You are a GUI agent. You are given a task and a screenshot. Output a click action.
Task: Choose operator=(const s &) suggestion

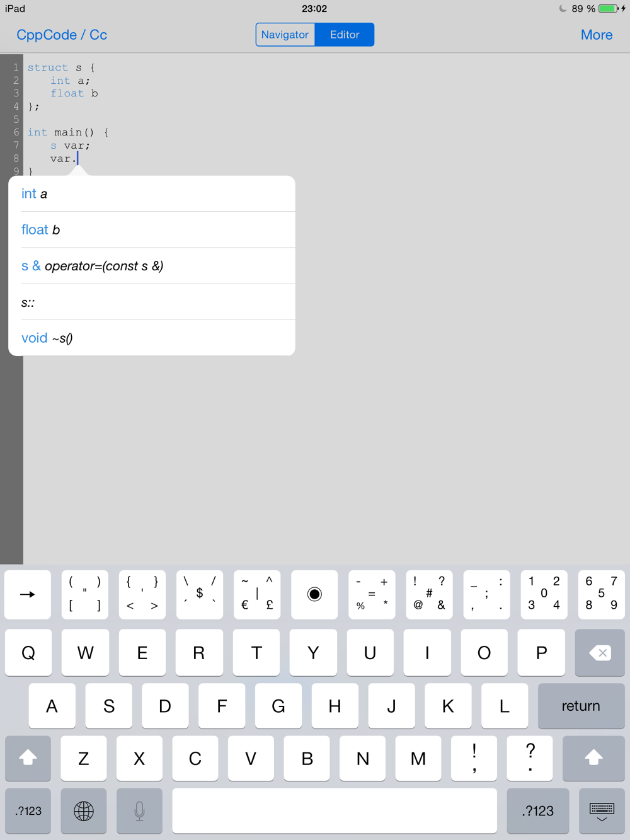coord(152,266)
